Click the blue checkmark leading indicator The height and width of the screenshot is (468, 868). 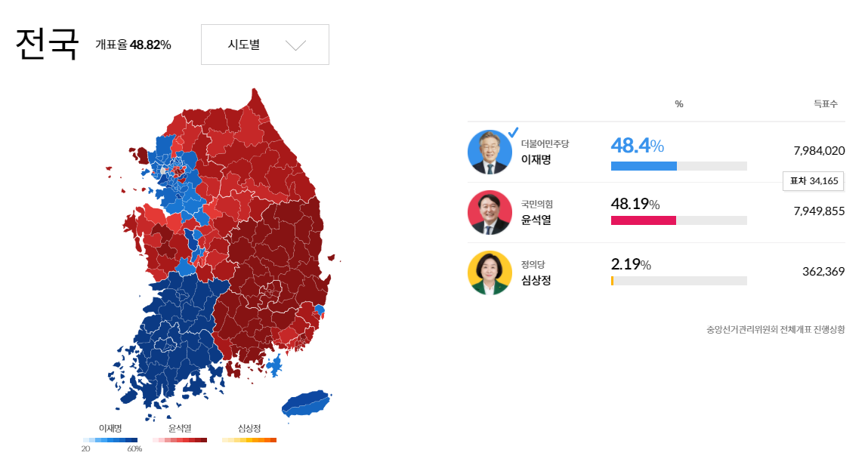click(513, 132)
